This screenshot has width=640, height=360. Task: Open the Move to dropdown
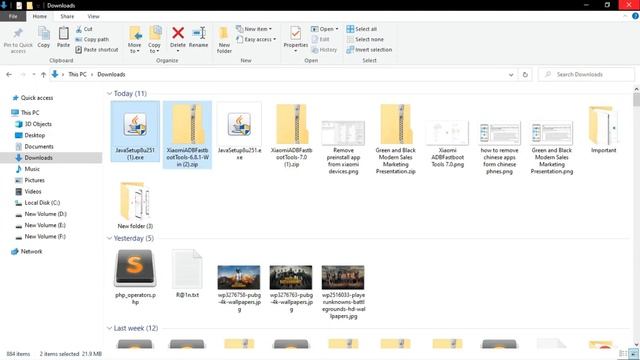pyautogui.click(x=135, y=40)
